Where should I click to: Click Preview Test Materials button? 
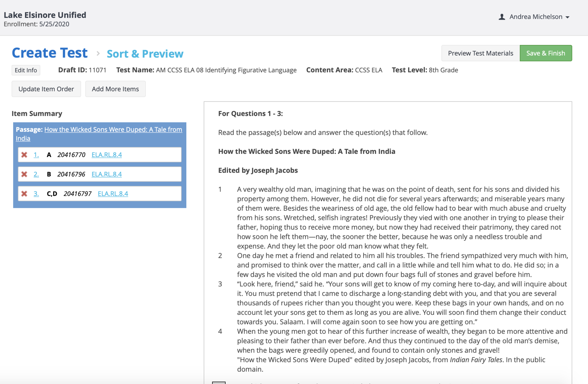pyautogui.click(x=480, y=53)
